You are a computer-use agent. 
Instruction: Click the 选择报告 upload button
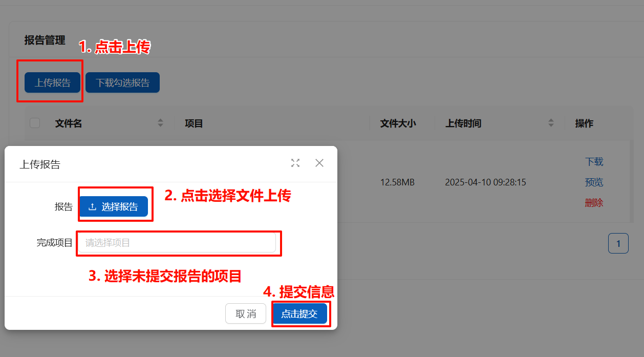click(114, 206)
